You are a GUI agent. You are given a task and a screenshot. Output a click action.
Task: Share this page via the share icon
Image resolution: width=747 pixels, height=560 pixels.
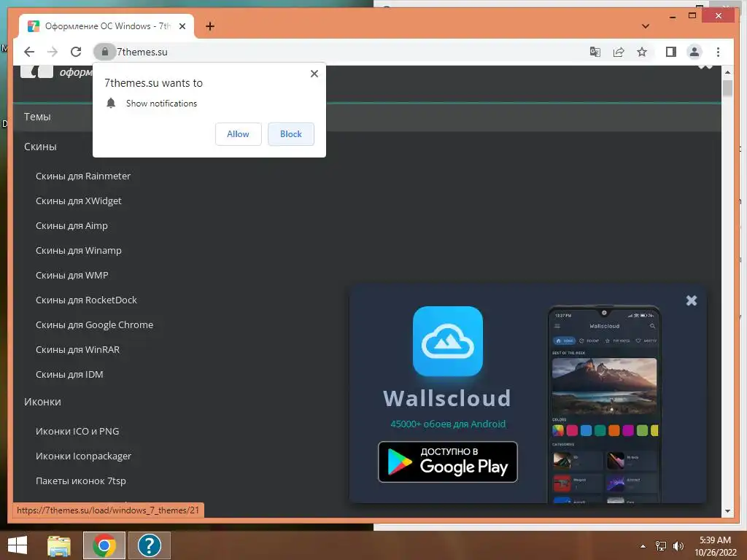pos(619,52)
